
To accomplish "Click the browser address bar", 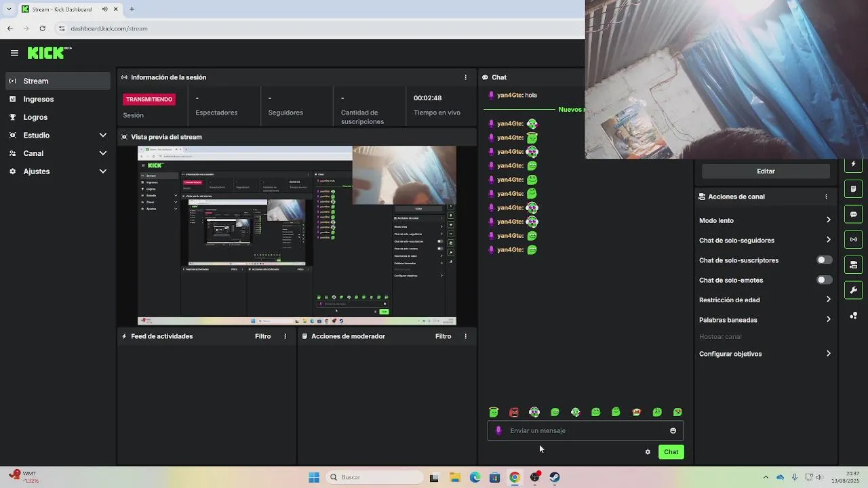I will click(319, 28).
